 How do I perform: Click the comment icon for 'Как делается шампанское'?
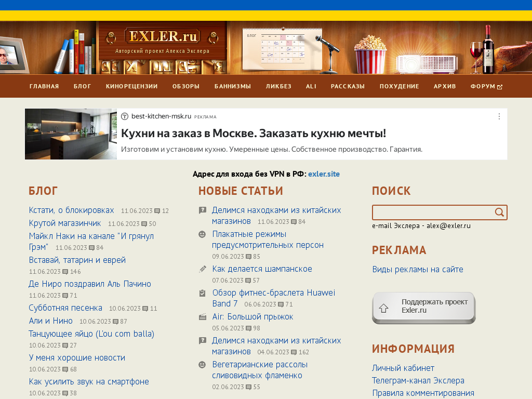(x=248, y=281)
